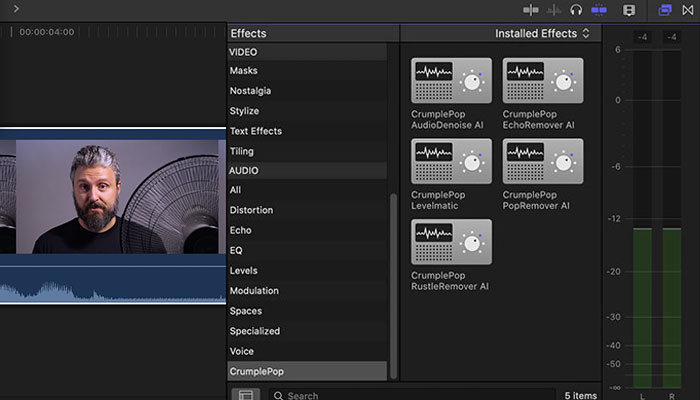Click the effects category list scrollbar
Viewport: 700px width, 400px height.
(393, 286)
